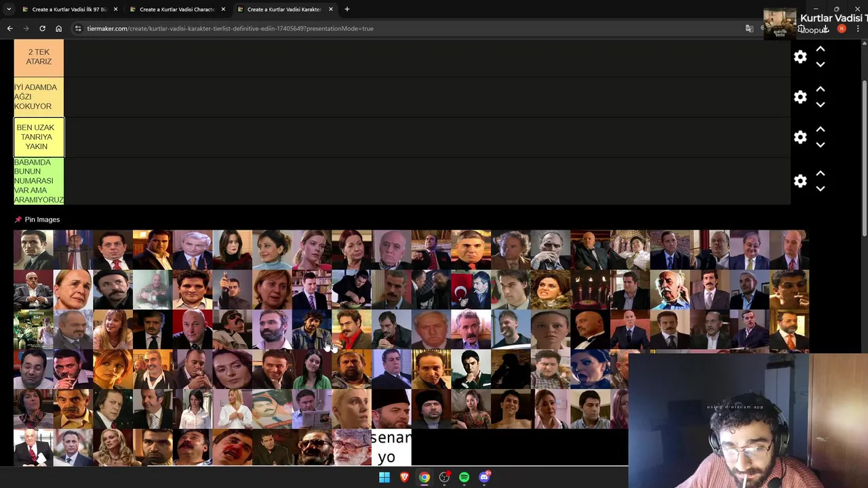Image resolution: width=868 pixels, height=488 pixels.
Task: Close the active 'Kurtlar Vadisi Karakter' tab
Action: (331, 9)
